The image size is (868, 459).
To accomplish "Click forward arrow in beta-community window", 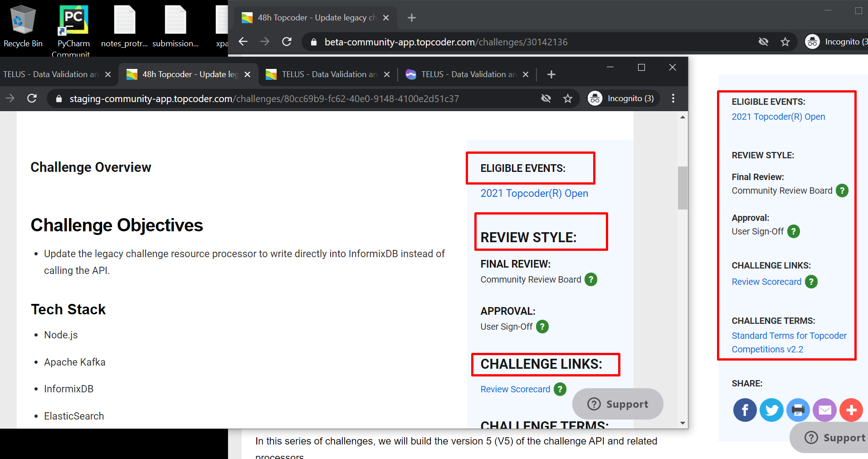I will coord(265,42).
